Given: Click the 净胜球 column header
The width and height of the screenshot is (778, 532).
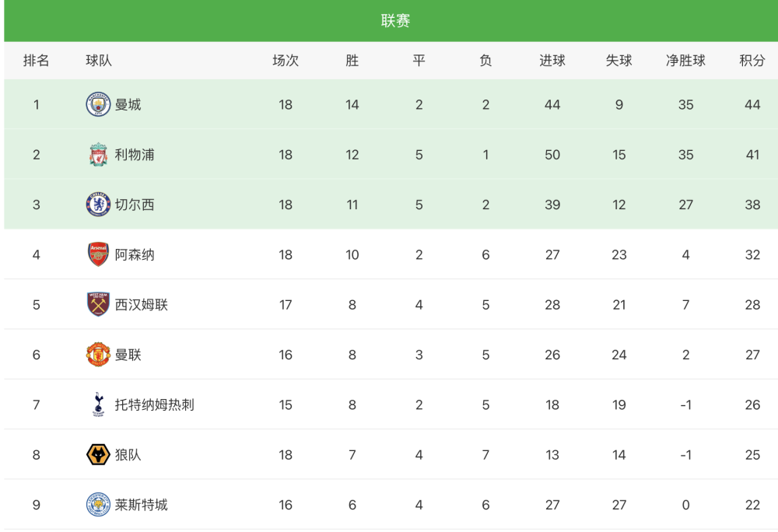Looking at the screenshot, I should [x=685, y=61].
